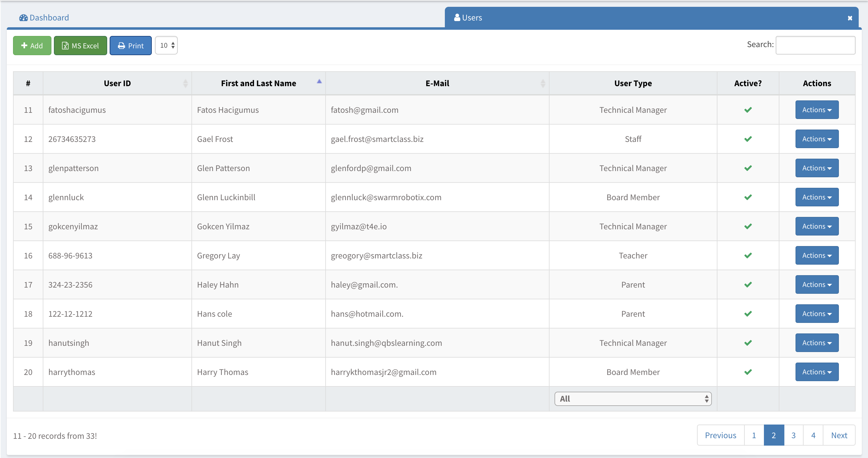Click active checkmark for Fatos Hacigumus

[x=748, y=110]
